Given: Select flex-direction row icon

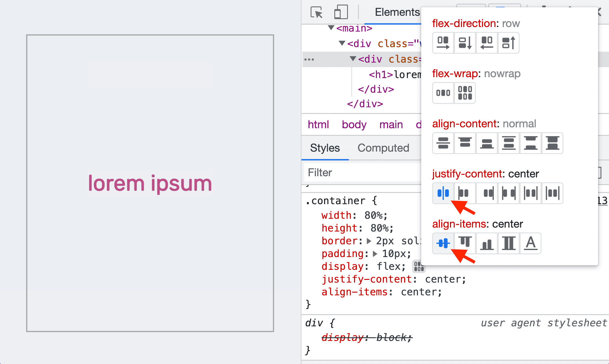Looking at the screenshot, I should click(442, 42).
